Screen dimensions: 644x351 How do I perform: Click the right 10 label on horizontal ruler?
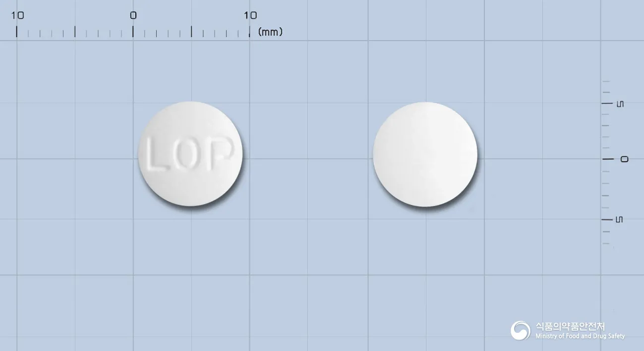pyautogui.click(x=250, y=15)
